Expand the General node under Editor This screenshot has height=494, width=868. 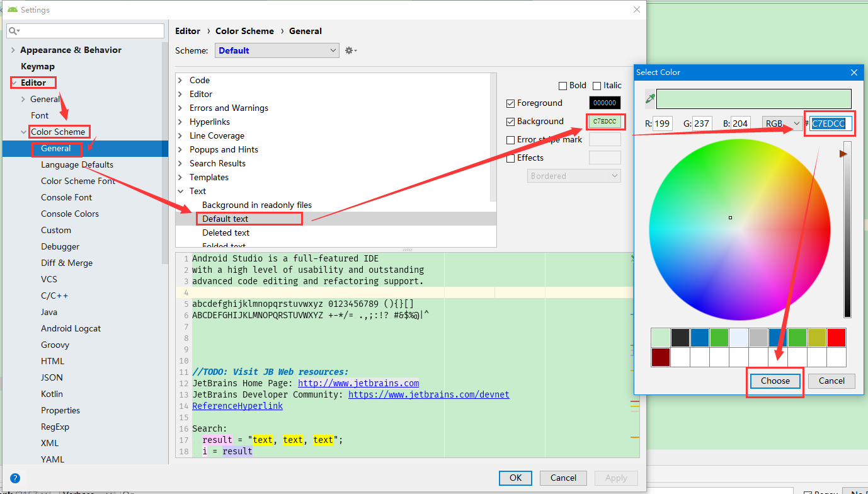coord(24,99)
